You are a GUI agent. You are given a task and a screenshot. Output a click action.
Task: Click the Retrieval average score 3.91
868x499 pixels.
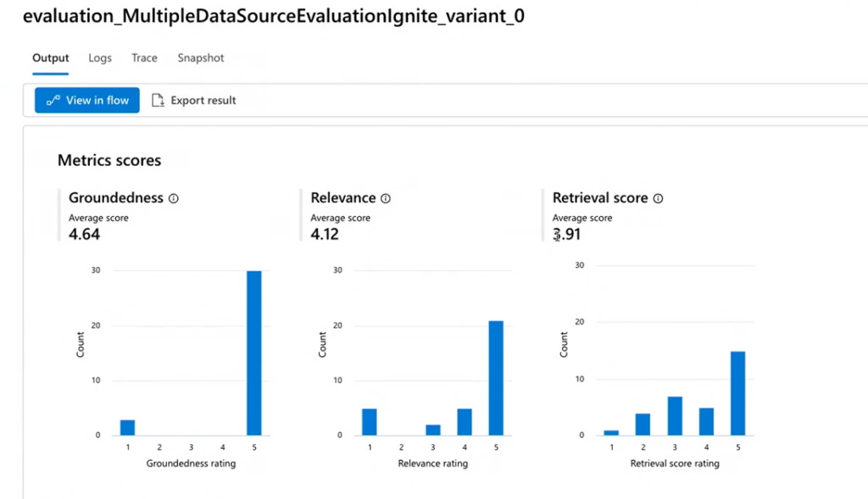click(566, 234)
